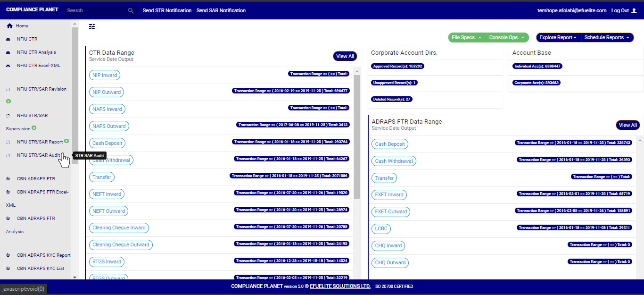Expand the Schedule Reports dropdown
Image resolution: width=644 pixels, height=295 pixels.
606,38
